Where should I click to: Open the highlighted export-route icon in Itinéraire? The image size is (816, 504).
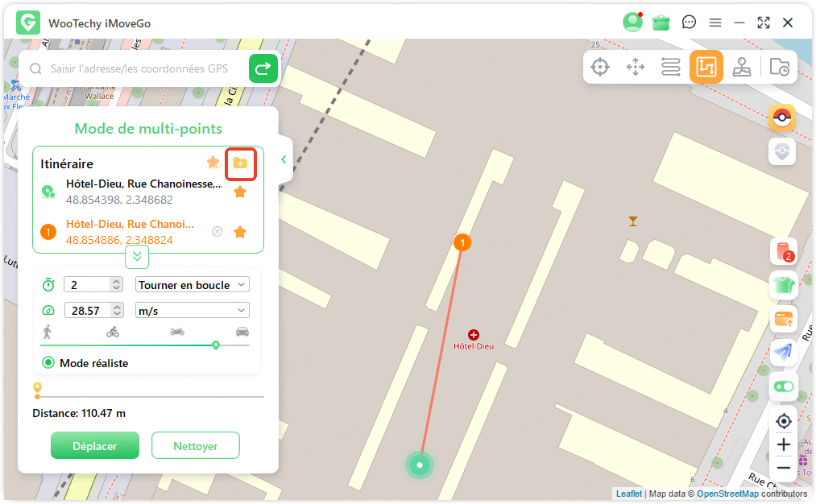(x=241, y=163)
